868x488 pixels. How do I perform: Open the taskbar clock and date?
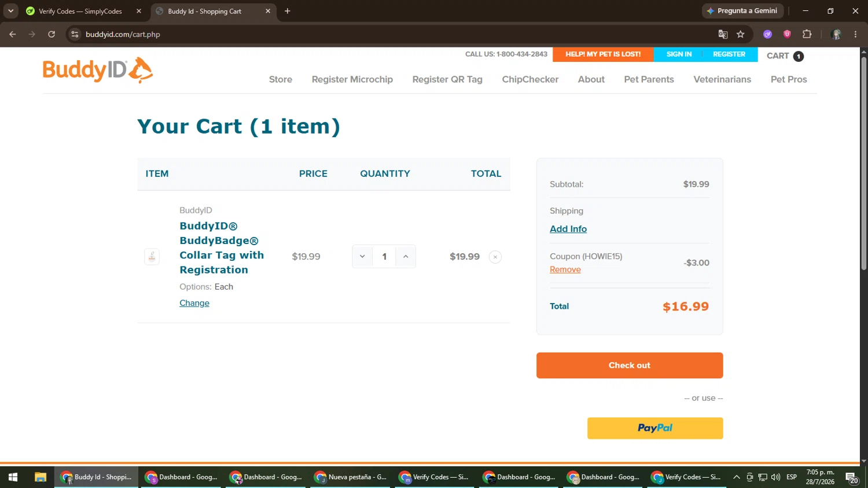[821, 477]
